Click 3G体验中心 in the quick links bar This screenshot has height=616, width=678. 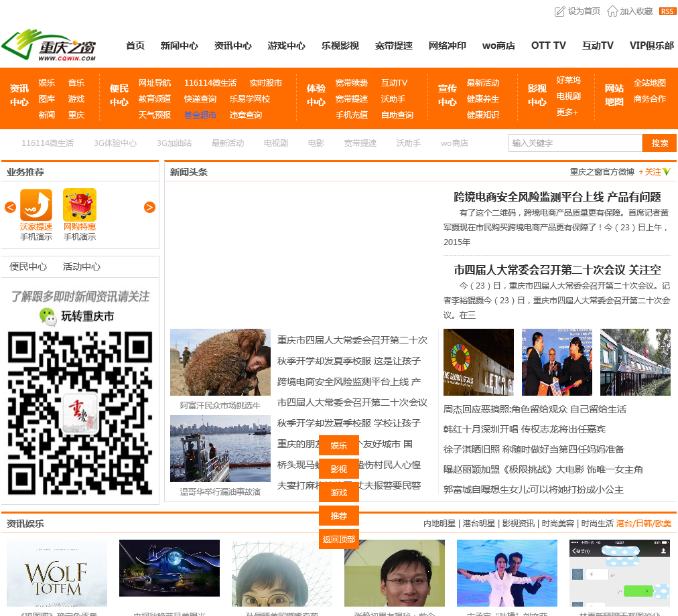pyautogui.click(x=115, y=143)
